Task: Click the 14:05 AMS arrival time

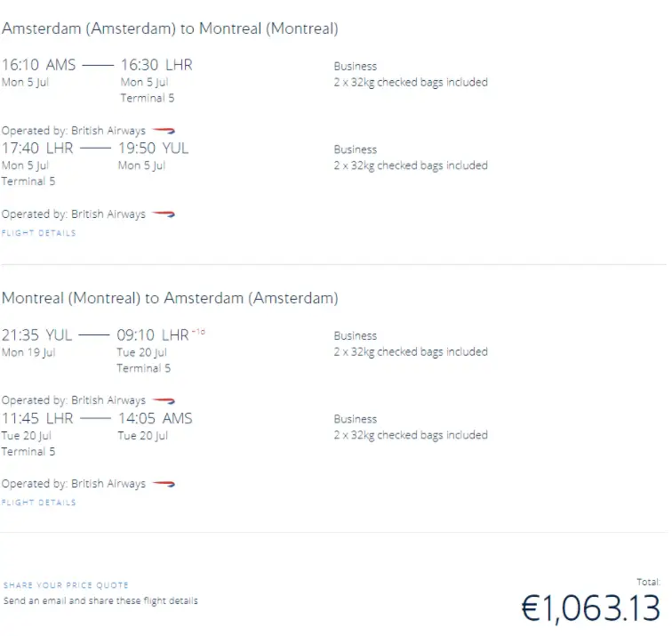Action: pyautogui.click(x=155, y=418)
